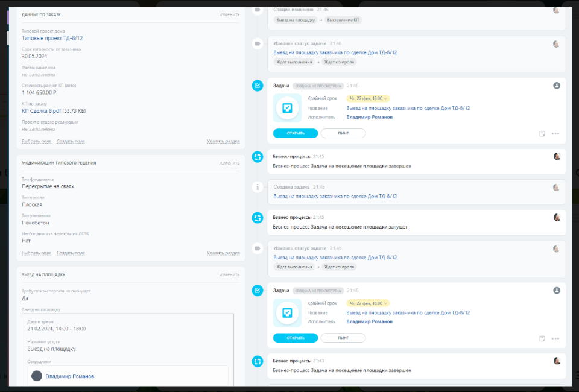This screenshot has height=392, width=579.
Task: Click the large task thumbnail in the 21:45 task card
Action: click(288, 313)
